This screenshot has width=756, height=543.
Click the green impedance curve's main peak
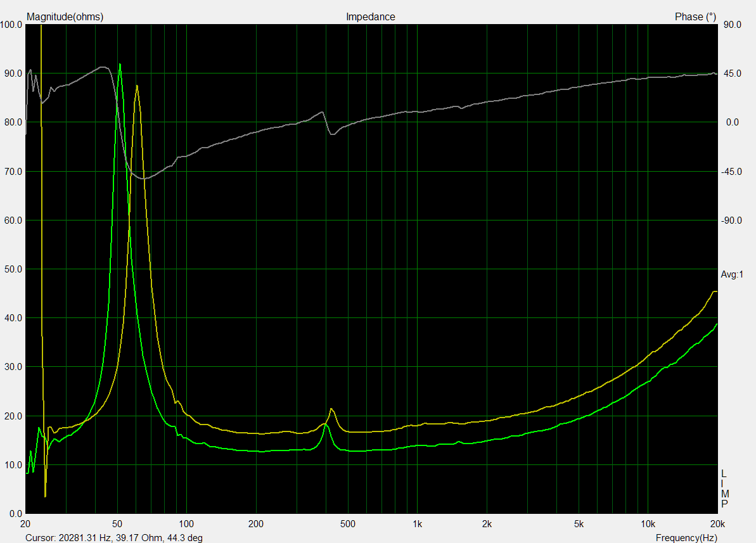(x=120, y=64)
